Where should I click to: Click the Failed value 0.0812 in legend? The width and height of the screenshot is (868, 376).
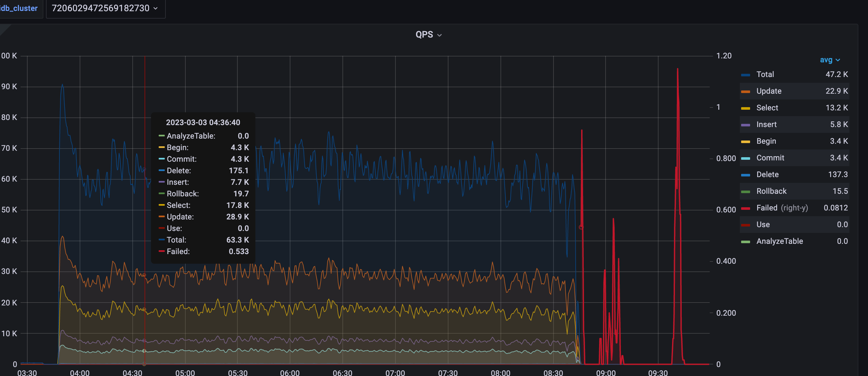(836, 208)
